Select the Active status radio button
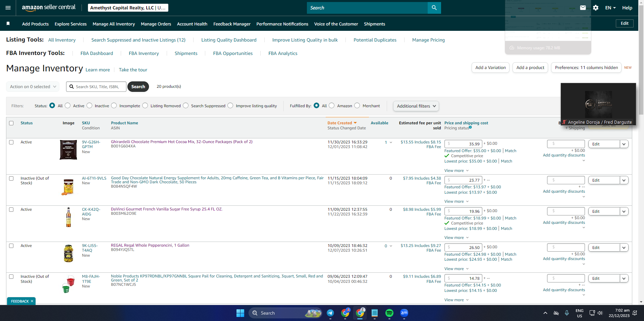The width and height of the screenshot is (644, 321). tap(68, 106)
